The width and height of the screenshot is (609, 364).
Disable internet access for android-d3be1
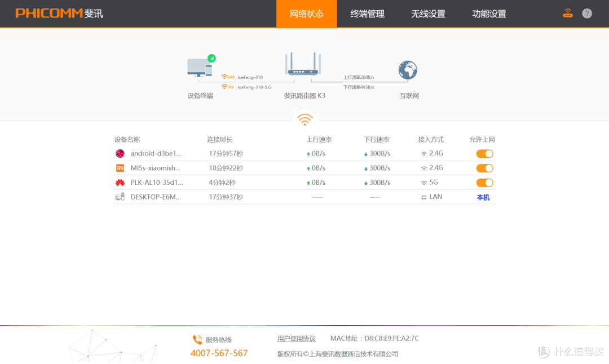coord(484,153)
